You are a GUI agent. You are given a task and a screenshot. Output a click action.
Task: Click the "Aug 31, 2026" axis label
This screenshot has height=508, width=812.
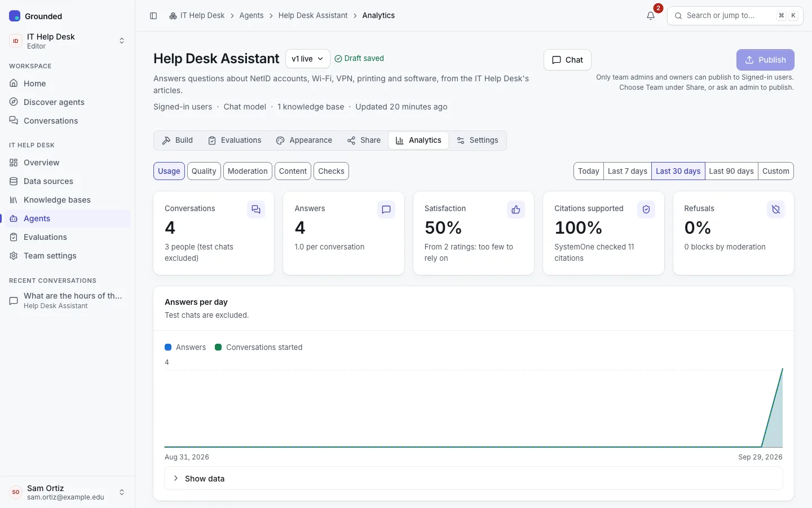click(x=187, y=457)
